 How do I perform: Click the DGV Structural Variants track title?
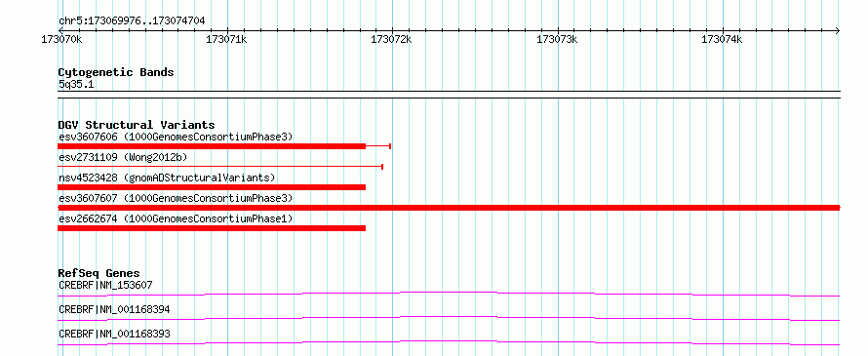click(x=137, y=125)
